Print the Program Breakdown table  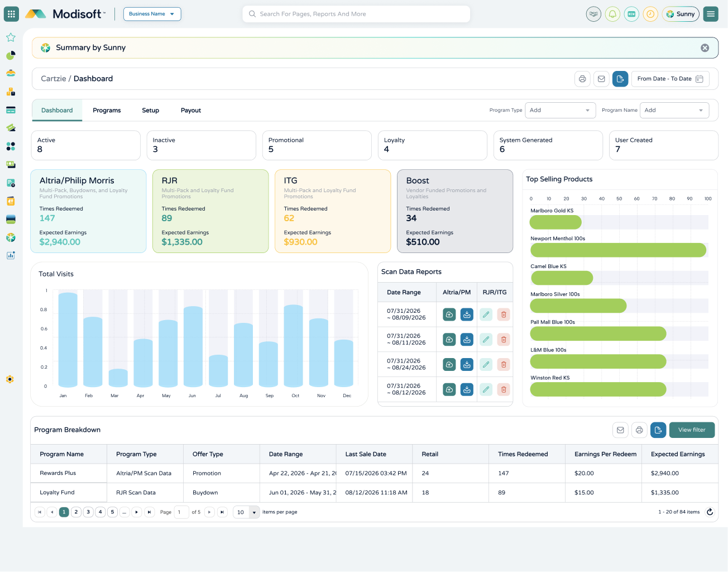click(x=639, y=430)
